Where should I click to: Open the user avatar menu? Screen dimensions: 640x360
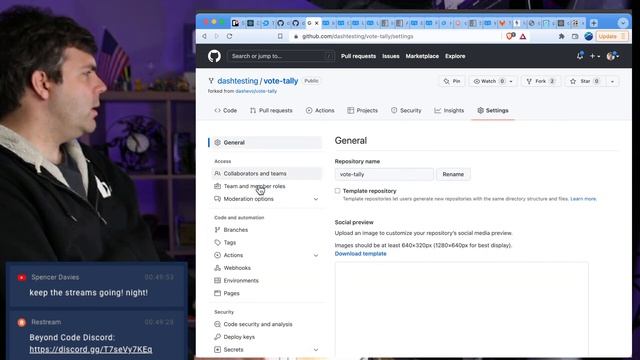[x=613, y=56]
